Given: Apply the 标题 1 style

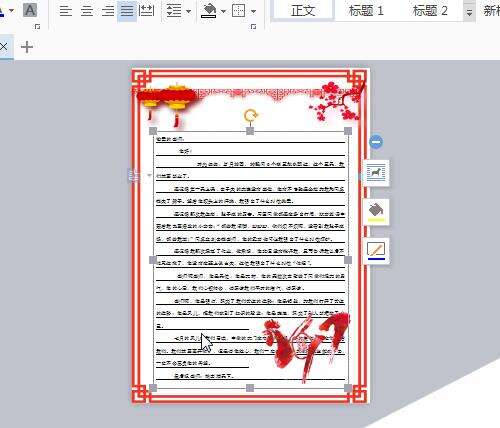Looking at the screenshot, I should (366, 11).
